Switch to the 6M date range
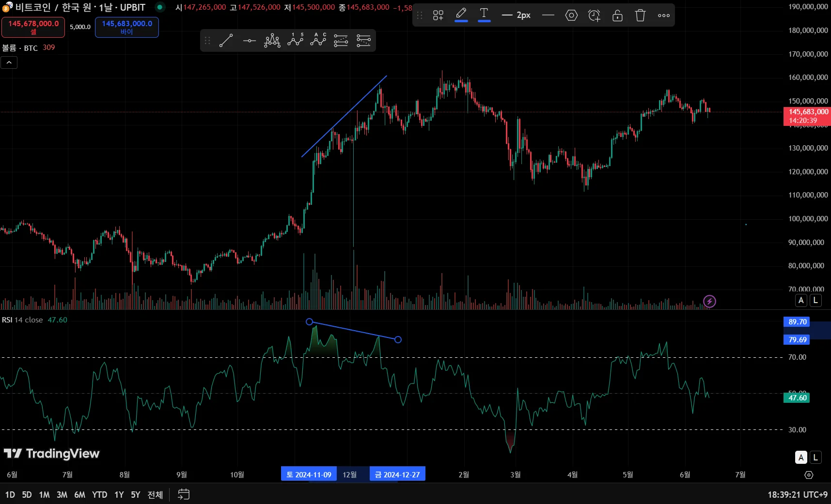 click(x=79, y=495)
